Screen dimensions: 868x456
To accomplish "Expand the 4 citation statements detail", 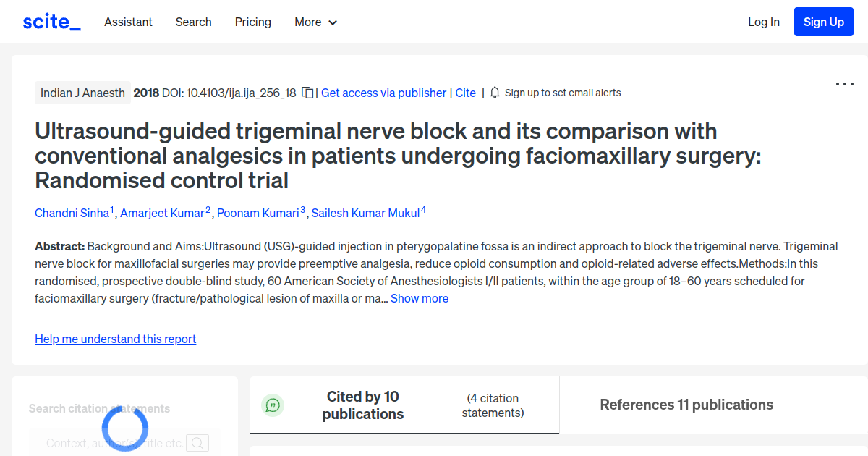I will point(493,405).
